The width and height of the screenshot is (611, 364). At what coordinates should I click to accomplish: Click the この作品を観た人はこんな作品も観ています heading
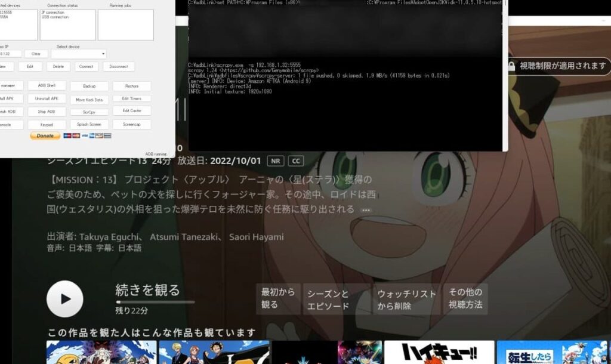[152, 332]
